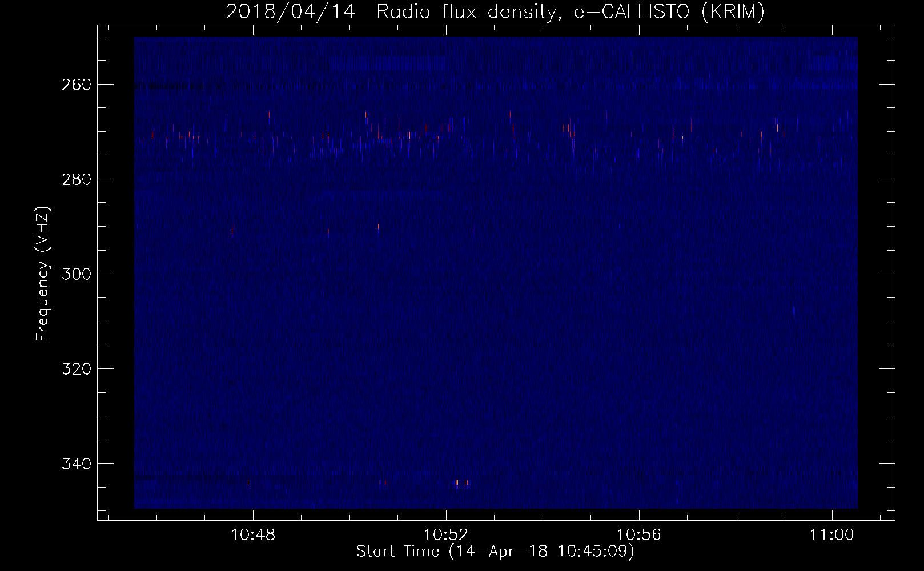Screen dimensions: 924x571
Task: Click the 260 frequency tick label
Action: point(76,85)
